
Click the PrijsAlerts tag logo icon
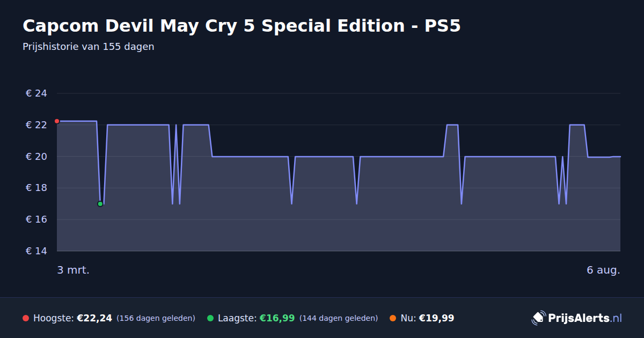pyautogui.click(x=538, y=318)
